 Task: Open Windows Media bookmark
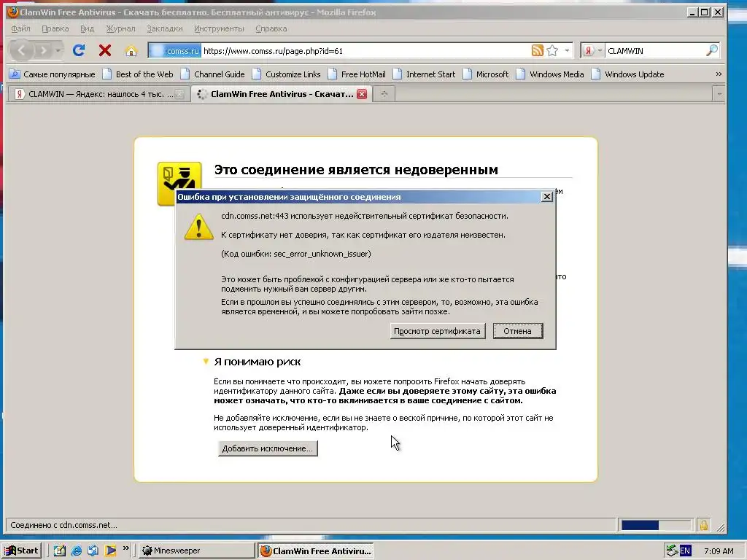point(550,74)
